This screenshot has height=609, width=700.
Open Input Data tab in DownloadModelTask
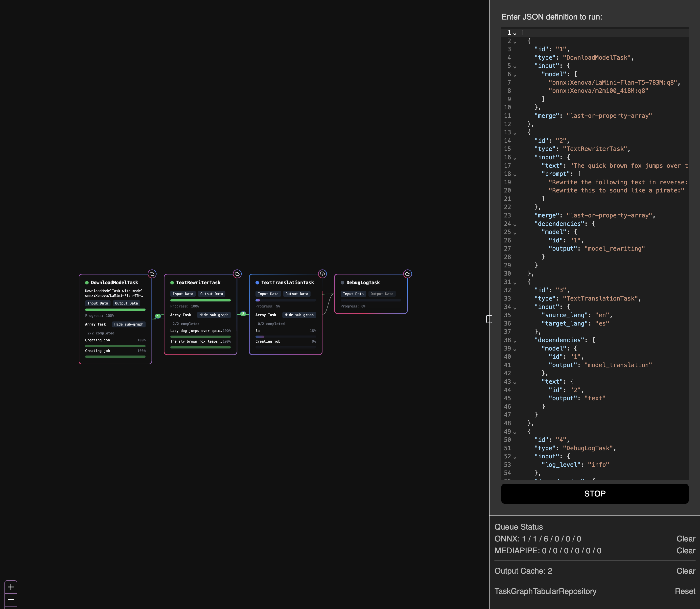tap(98, 303)
